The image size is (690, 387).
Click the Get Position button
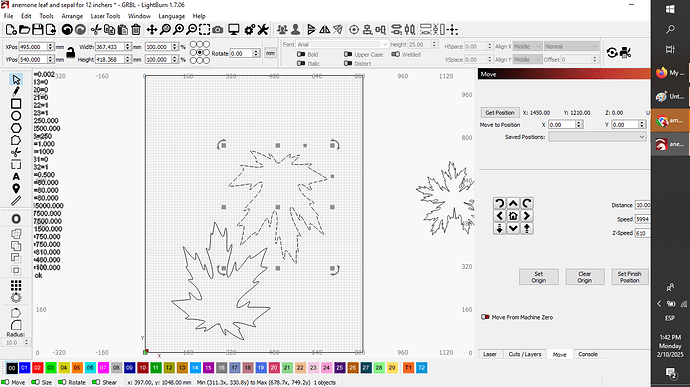point(500,113)
